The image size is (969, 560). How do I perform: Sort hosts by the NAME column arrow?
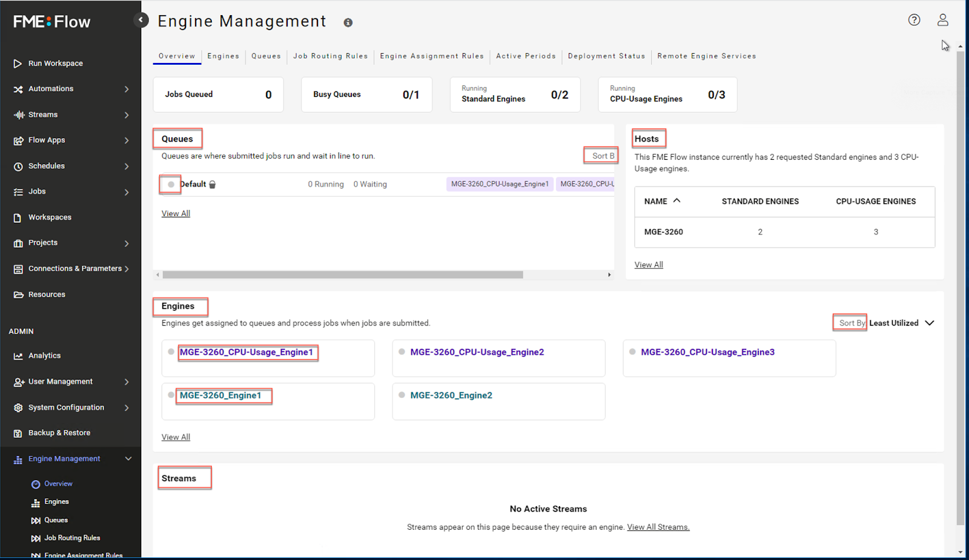677,201
